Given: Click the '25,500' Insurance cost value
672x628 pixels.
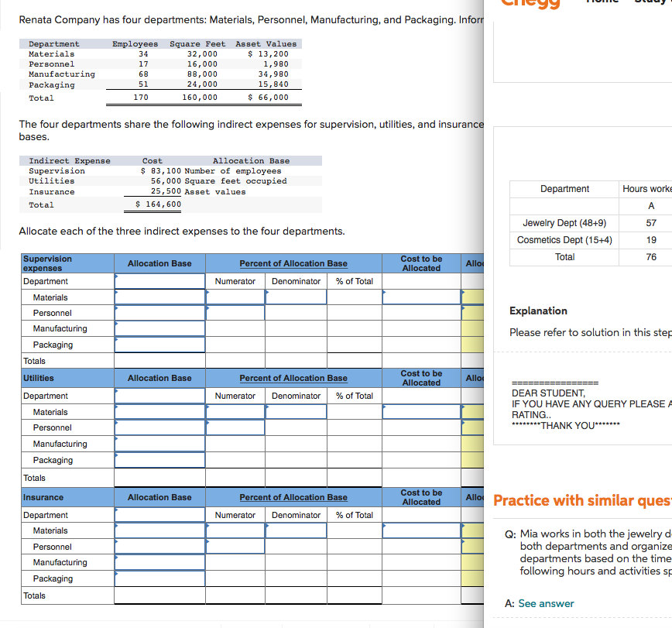Looking at the screenshot, I should (166, 191).
